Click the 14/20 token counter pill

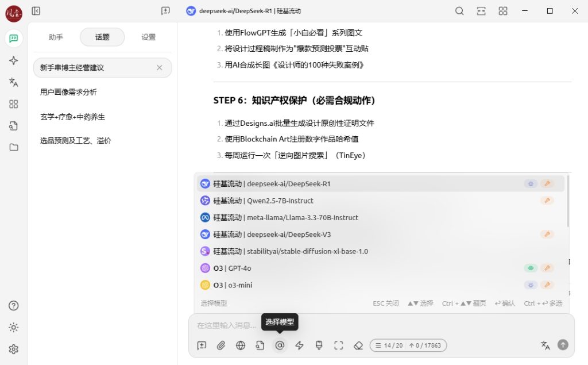click(x=408, y=345)
